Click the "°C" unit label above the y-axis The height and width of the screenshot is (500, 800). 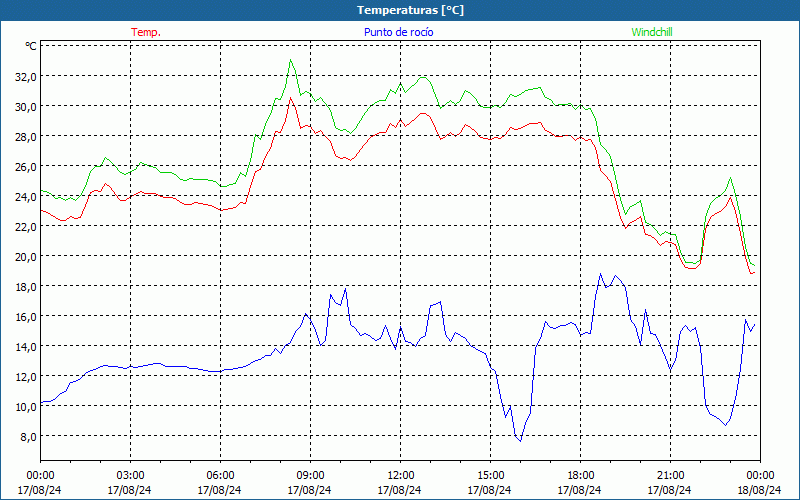click(31, 46)
